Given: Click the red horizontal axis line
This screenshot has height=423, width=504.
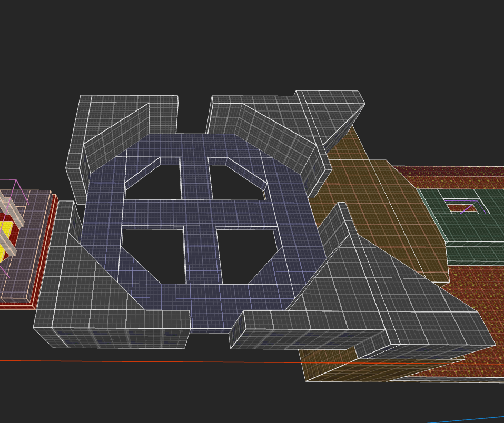Looking at the screenshot, I should point(105,361).
